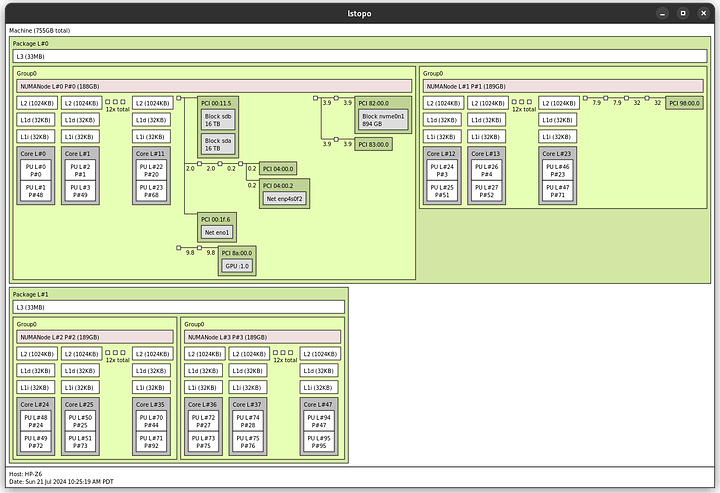Image resolution: width=720 pixels, height=493 pixels.
Task: Click the Net enp4s0f2 network box
Action: tap(284, 198)
